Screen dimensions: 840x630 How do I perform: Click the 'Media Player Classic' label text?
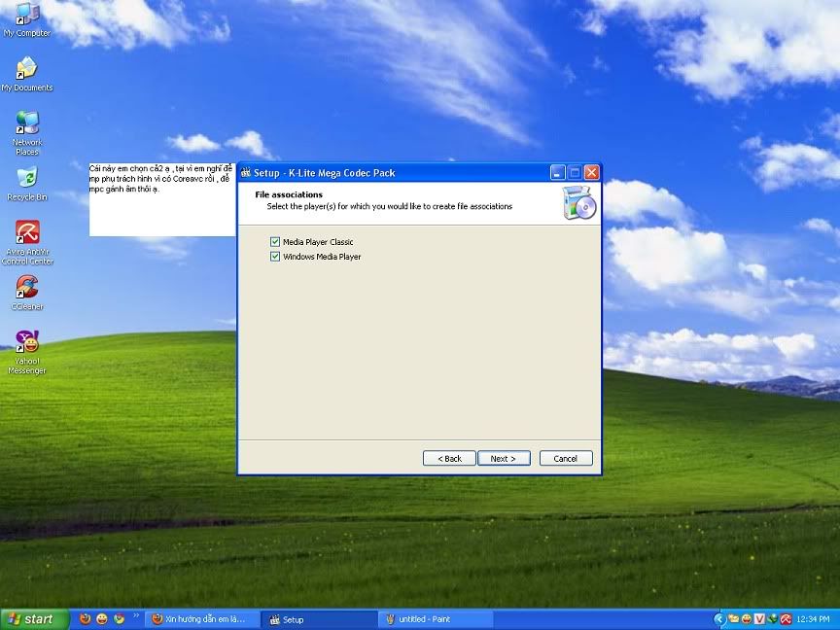(x=318, y=242)
